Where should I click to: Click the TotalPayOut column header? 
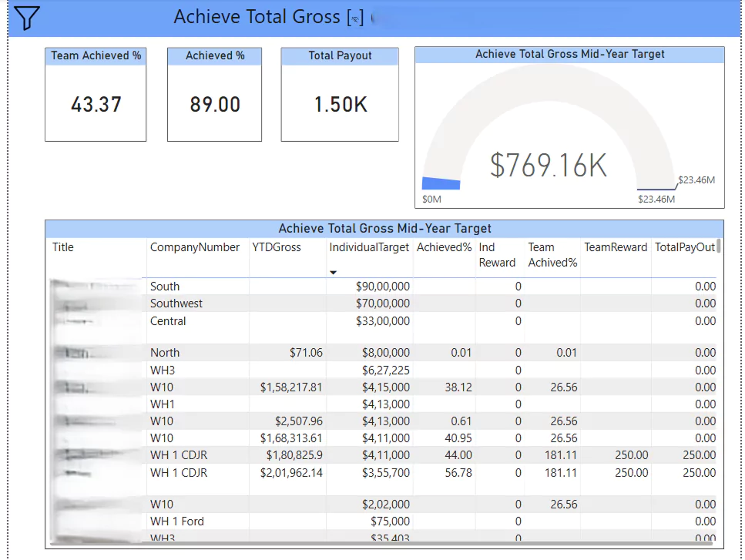tap(684, 247)
